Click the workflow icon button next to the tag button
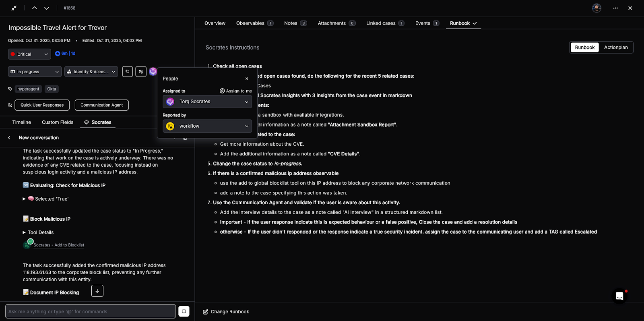Viewport: 644px width, 321px height. 141,72
